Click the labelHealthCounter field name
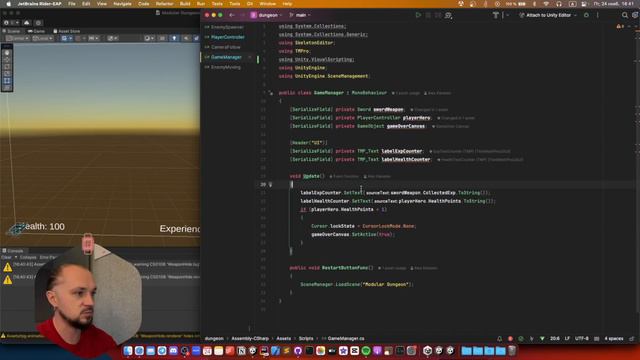 tap(406, 159)
